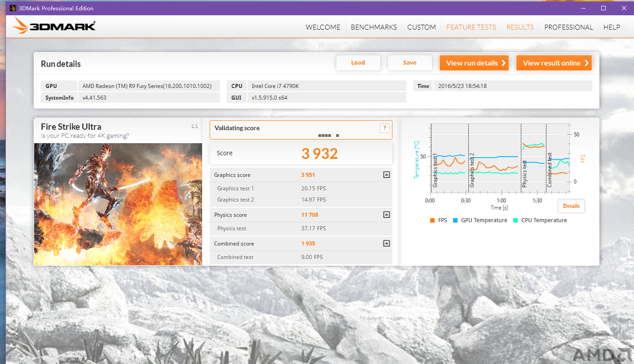Open the HELP tab
Image resolution: width=634 pixels, height=364 pixels.
[612, 27]
